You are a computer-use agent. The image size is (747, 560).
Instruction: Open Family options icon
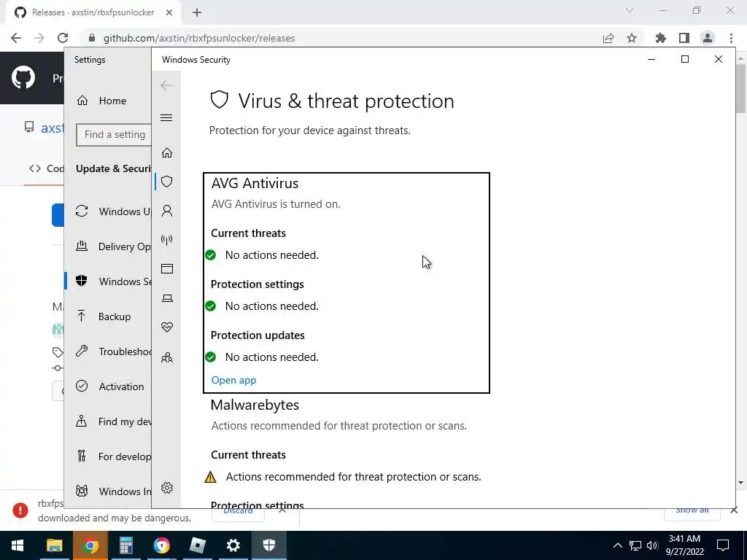pos(167,357)
